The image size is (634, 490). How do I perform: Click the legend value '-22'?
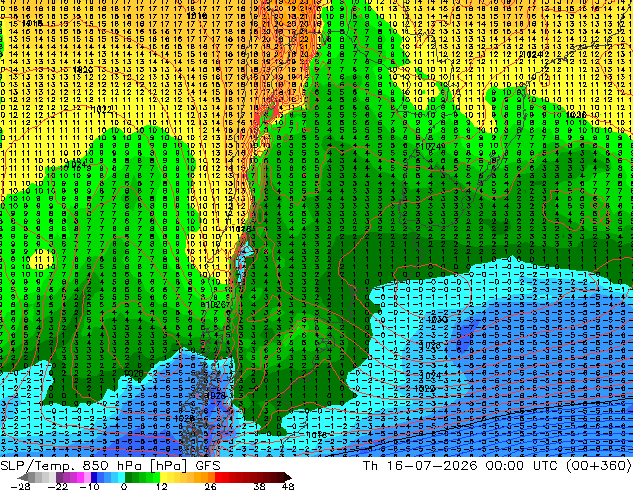click(x=57, y=486)
